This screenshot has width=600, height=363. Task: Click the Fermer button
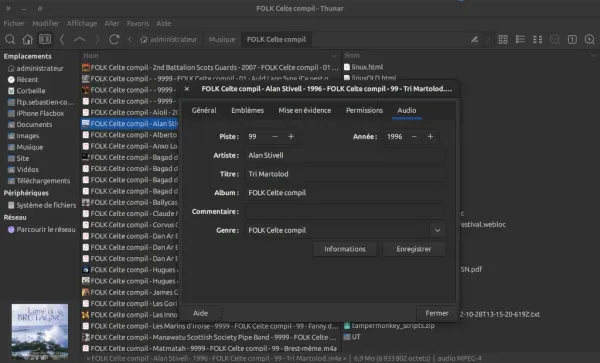pos(437,313)
